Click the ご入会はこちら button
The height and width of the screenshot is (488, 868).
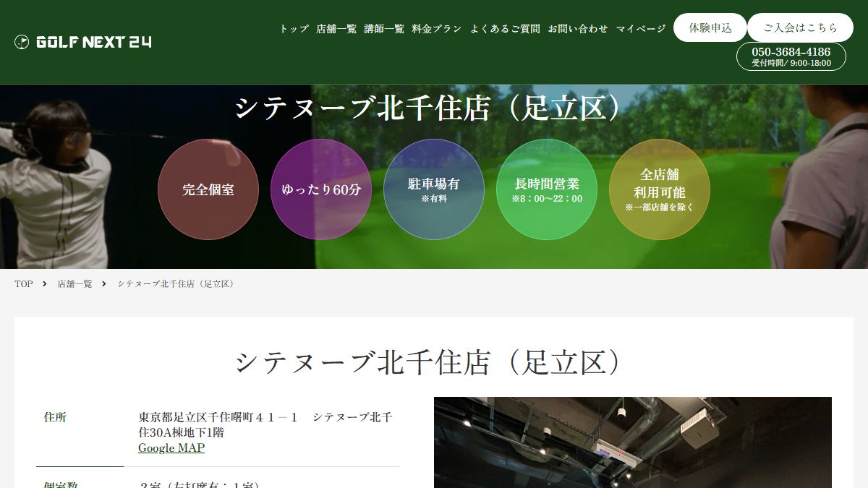(x=801, y=27)
